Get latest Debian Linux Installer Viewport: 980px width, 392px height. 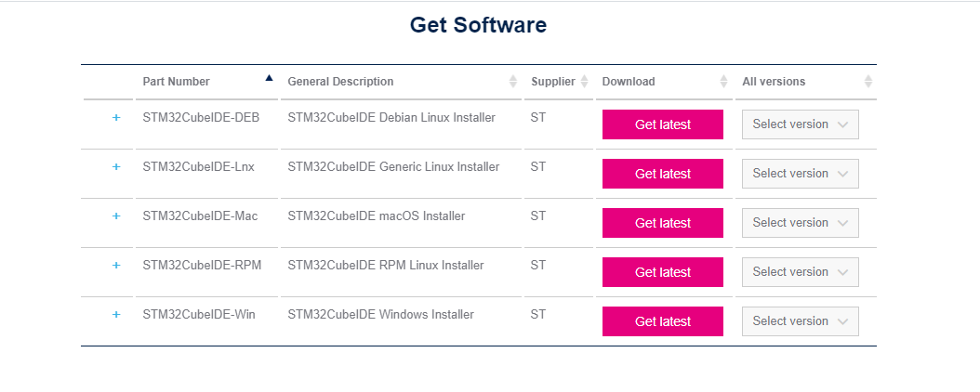click(663, 124)
